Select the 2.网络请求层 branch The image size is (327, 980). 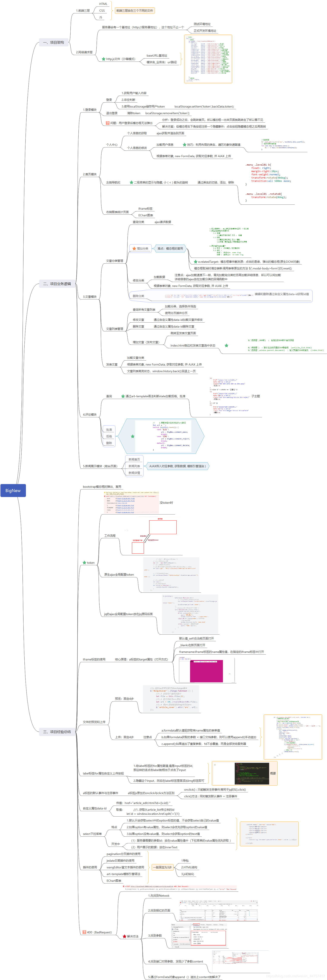point(84,52)
